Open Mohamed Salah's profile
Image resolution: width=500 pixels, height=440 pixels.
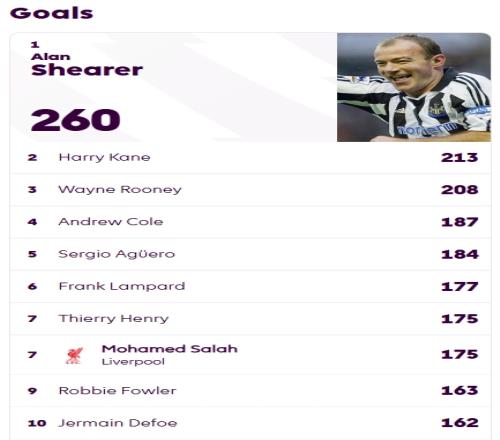click(170, 349)
